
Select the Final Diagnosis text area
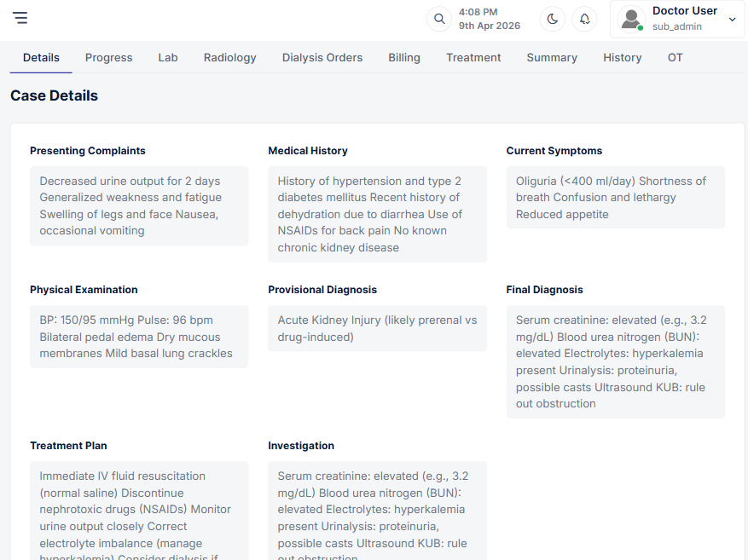[615, 361]
